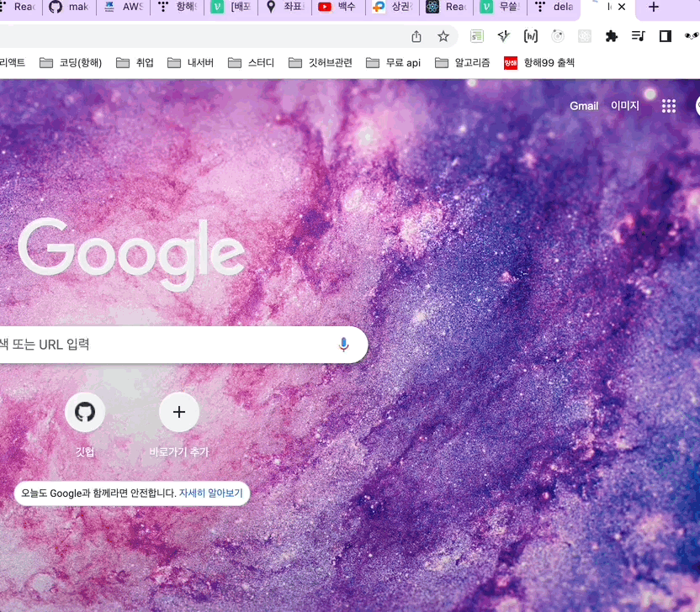The width and height of the screenshot is (700, 612).
Task: Open the 리액트 bookmark folder
Action: (13, 63)
